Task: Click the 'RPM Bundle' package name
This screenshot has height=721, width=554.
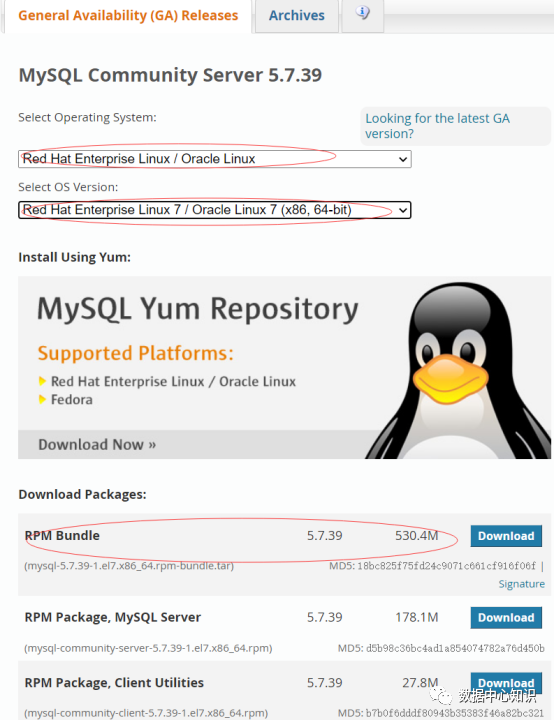Action: click(x=62, y=536)
